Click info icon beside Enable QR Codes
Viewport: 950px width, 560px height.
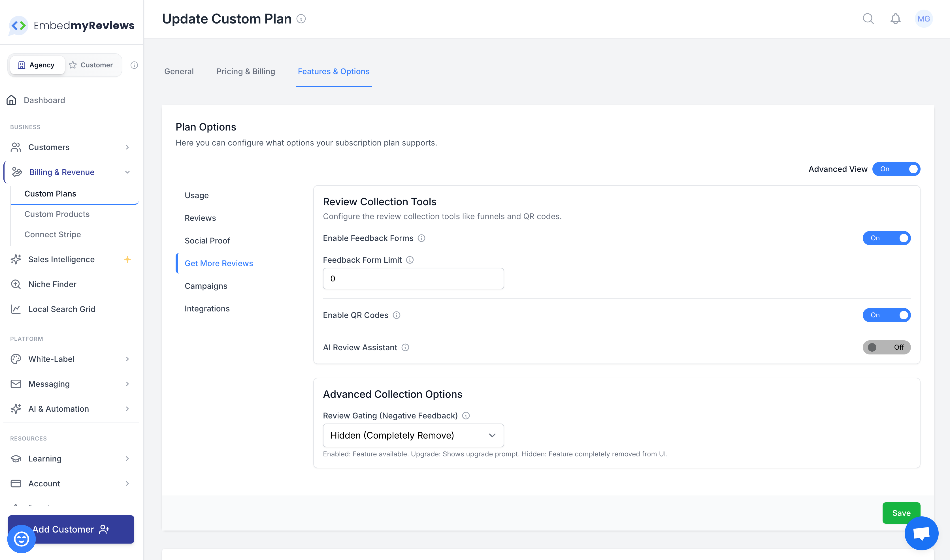click(396, 315)
